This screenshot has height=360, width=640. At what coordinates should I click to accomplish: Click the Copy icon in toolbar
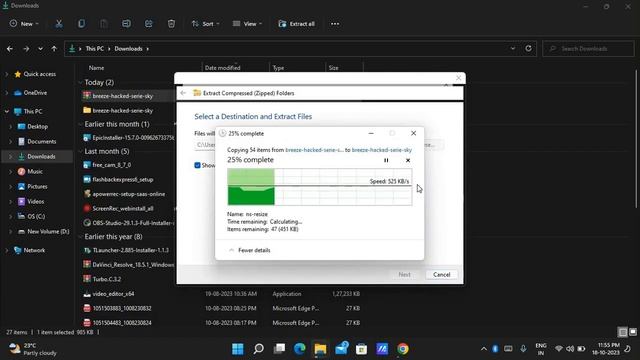click(x=81, y=24)
